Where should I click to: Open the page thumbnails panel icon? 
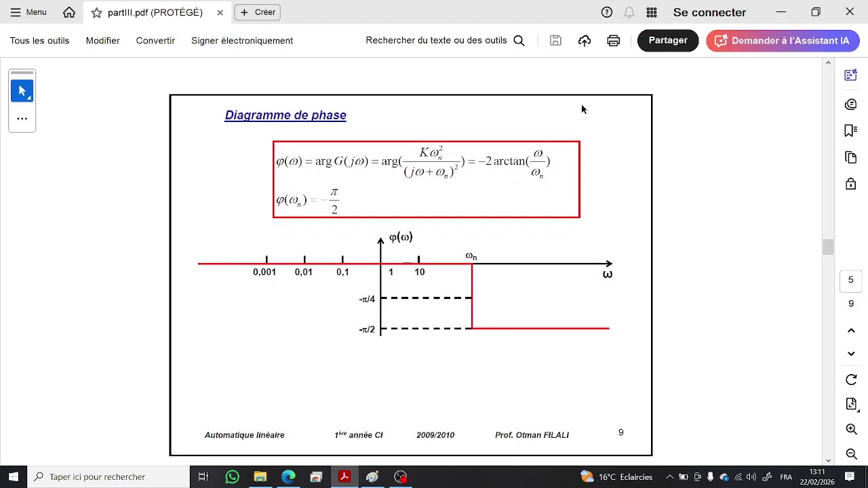pos(851,157)
